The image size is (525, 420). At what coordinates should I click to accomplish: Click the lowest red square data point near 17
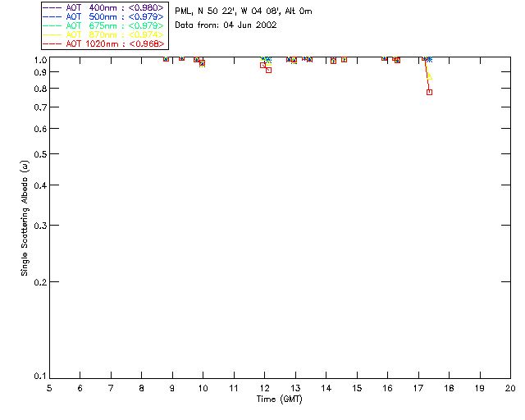pos(429,92)
